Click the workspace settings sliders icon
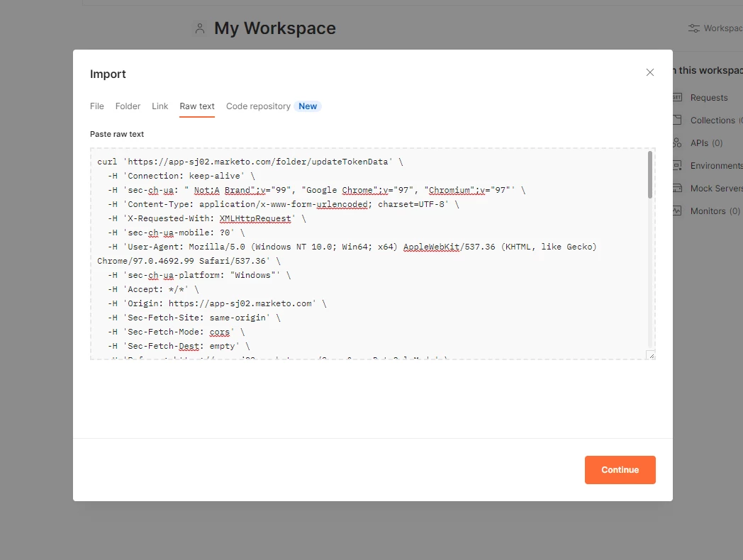Screen dimensions: 743x560 point(693,28)
